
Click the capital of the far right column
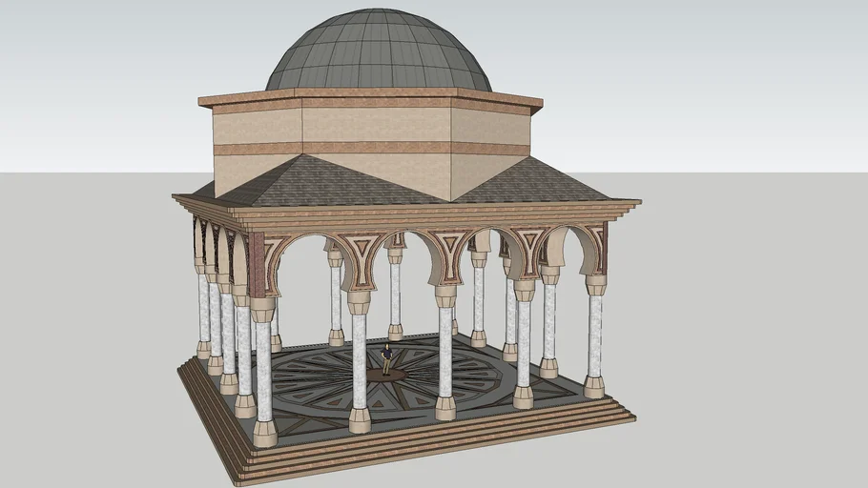596,284
